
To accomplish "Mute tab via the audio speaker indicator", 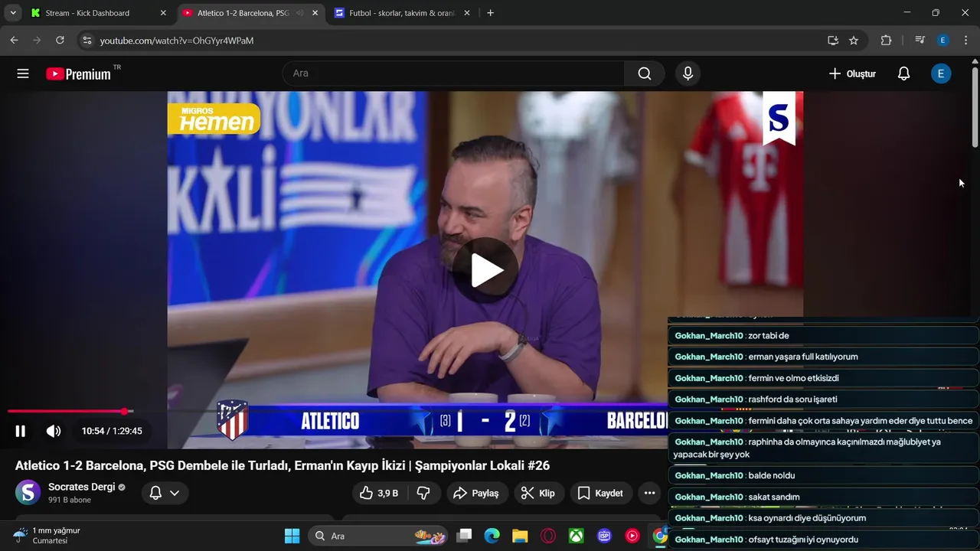I will pos(299,13).
